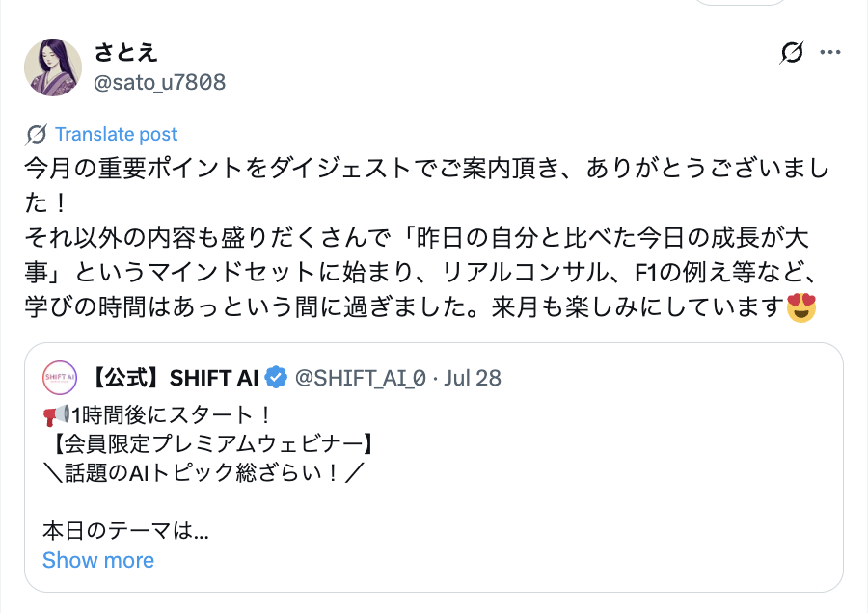Screen dimensions: 868x613
Task: Open the @SHIFT_AI_0 handle
Action: click(x=359, y=378)
